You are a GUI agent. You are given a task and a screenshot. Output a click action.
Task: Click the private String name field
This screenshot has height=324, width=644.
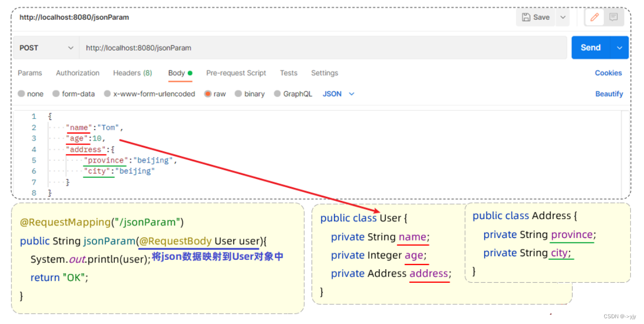coord(380,237)
